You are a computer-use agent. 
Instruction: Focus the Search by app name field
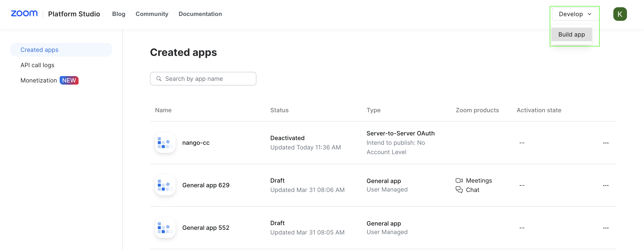(x=203, y=79)
